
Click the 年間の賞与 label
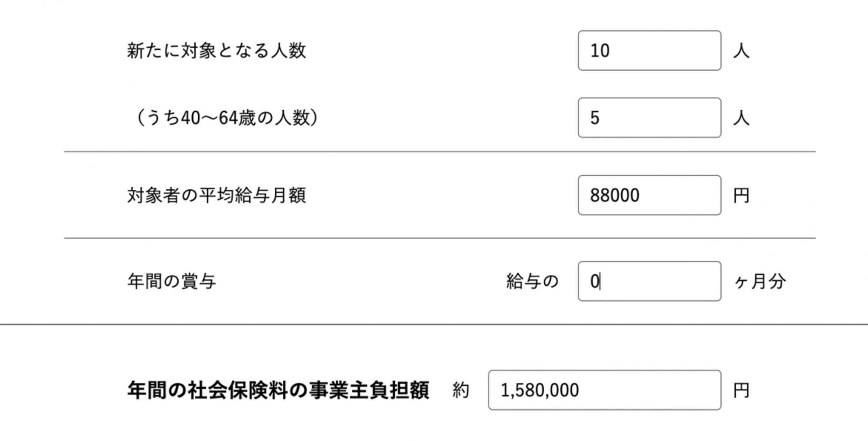[x=171, y=281]
